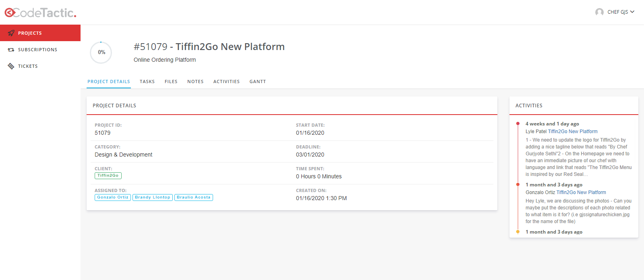Click the red marker for 4 weeks ago
This screenshot has width=644, height=280.
click(518, 124)
